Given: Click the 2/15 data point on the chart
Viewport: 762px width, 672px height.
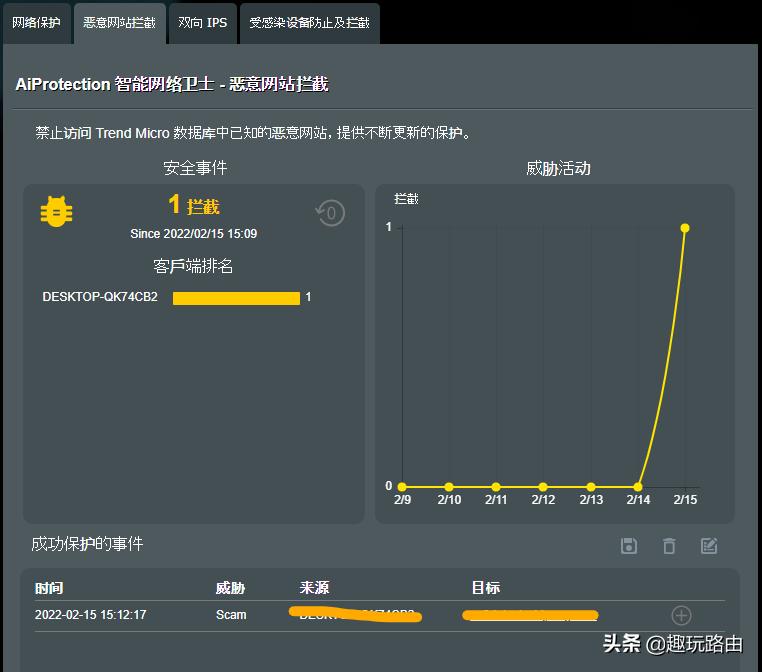Looking at the screenshot, I should [685, 228].
